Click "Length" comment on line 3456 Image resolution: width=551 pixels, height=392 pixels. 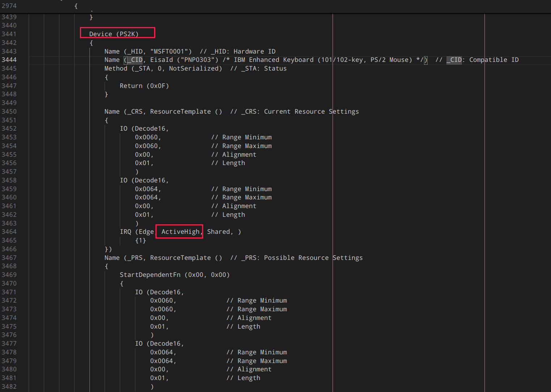coord(234,163)
